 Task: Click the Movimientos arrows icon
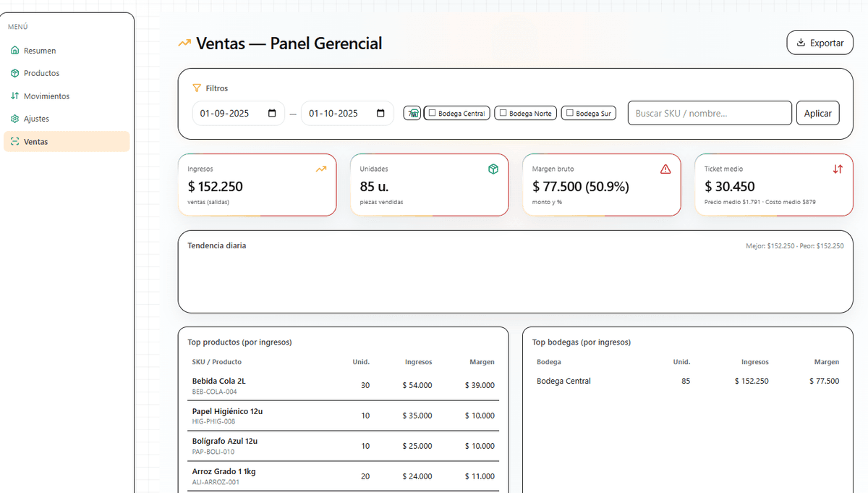[15, 96]
